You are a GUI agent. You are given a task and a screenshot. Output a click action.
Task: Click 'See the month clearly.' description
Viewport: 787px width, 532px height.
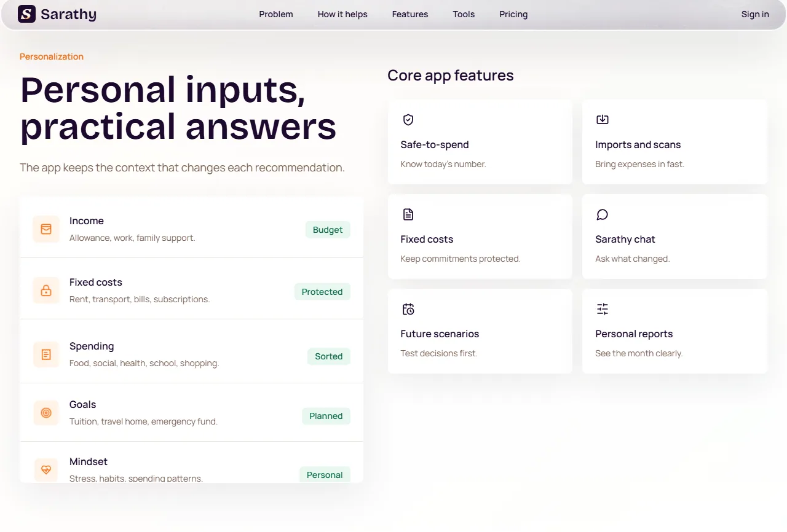639,353
